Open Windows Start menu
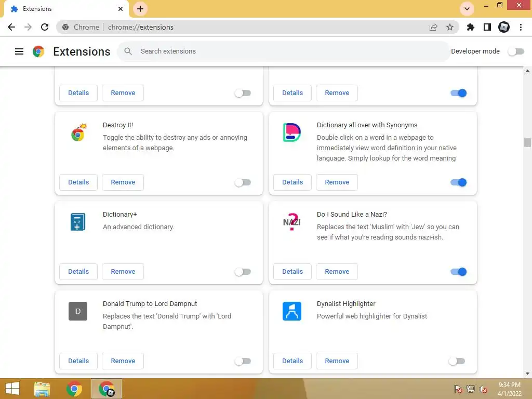This screenshot has width=532, height=399. (12, 389)
